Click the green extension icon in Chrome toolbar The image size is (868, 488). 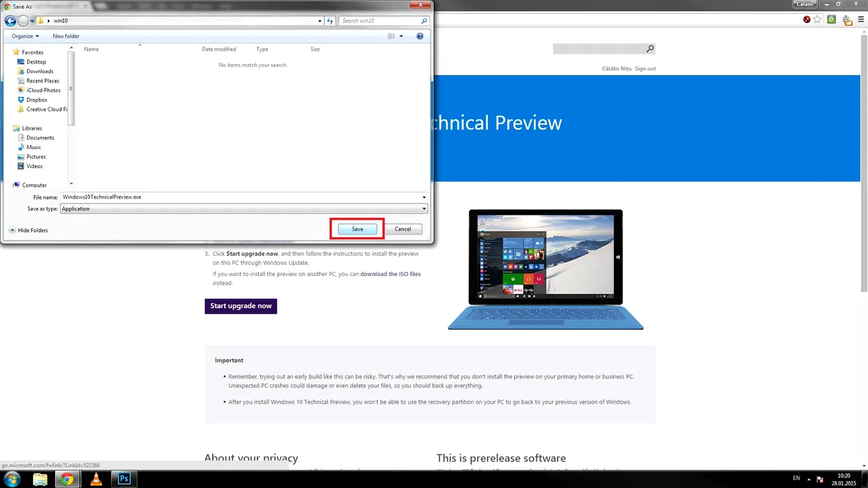click(x=832, y=20)
